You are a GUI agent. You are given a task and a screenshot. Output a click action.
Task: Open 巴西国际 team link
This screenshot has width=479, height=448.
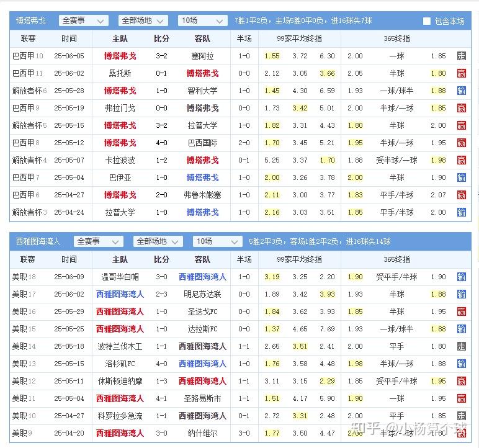click(202, 143)
